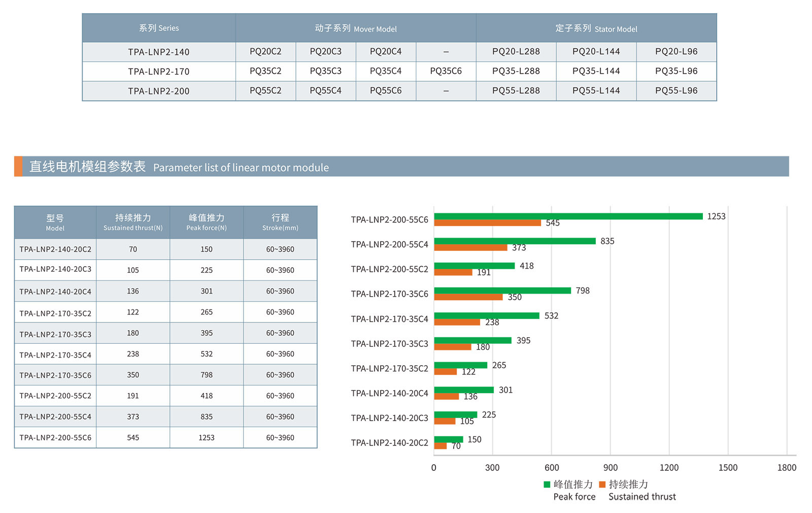
Task: Select TPA-LNP2-140-20C2 in the parameter table
Action: point(55,249)
